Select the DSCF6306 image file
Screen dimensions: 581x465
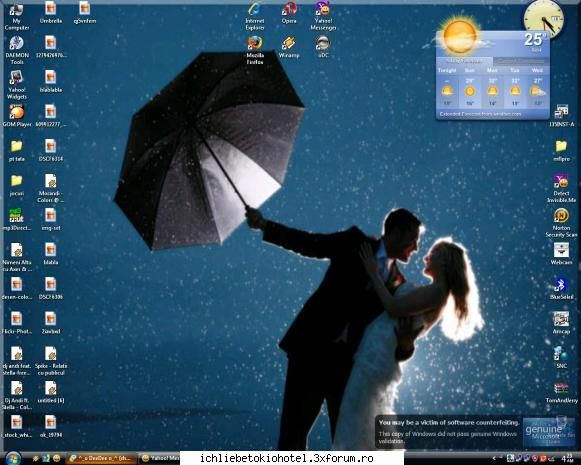[51, 289]
